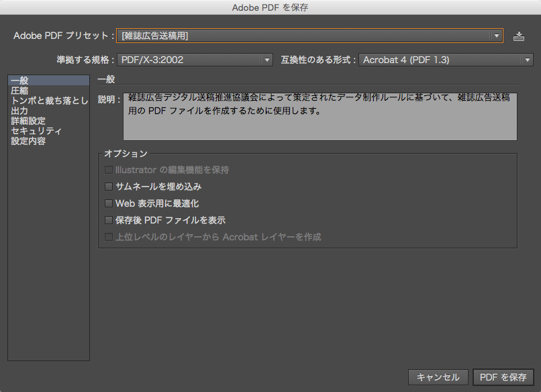Click the save preset icon beside preset dropdown
This screenshot has width=541, height=392.
coord(519,36)
